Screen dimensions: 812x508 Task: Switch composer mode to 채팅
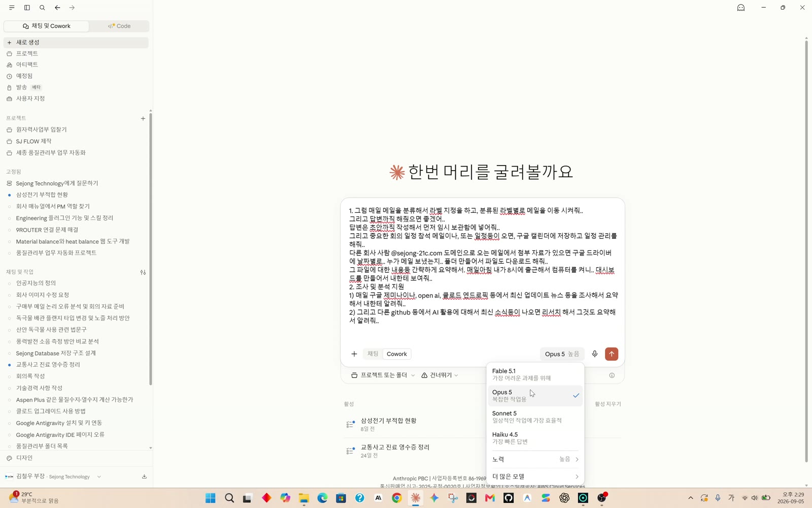373,354
